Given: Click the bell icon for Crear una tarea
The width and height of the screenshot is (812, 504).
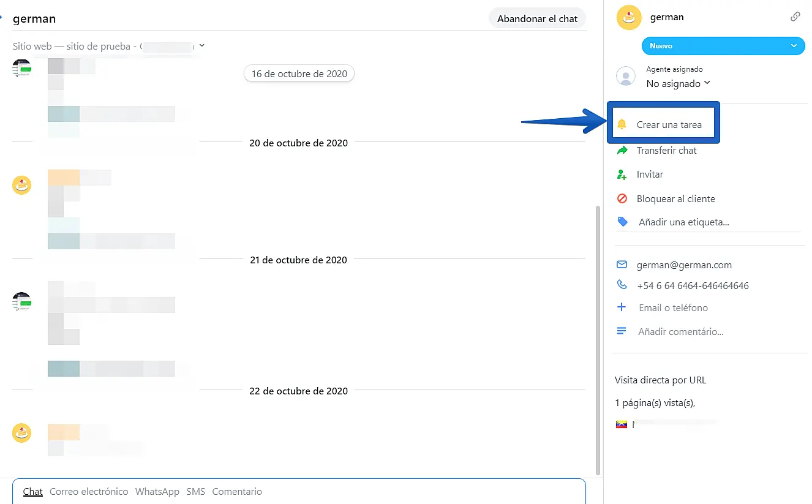Looking at the screenshot, I should pyautogui.click(x=622, y=125).
